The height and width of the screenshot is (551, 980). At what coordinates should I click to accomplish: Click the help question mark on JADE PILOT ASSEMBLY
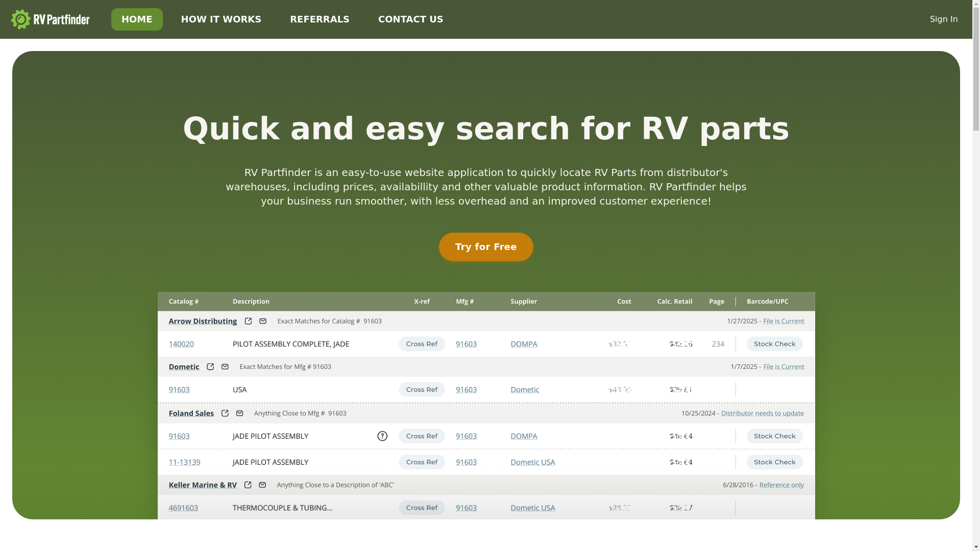tap(382, 436)
